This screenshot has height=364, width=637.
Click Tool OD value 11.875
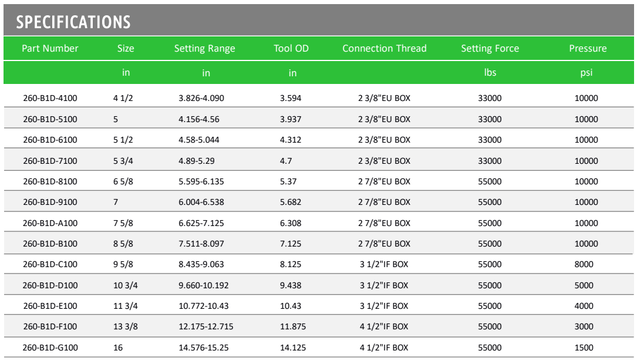coord(293,326)
